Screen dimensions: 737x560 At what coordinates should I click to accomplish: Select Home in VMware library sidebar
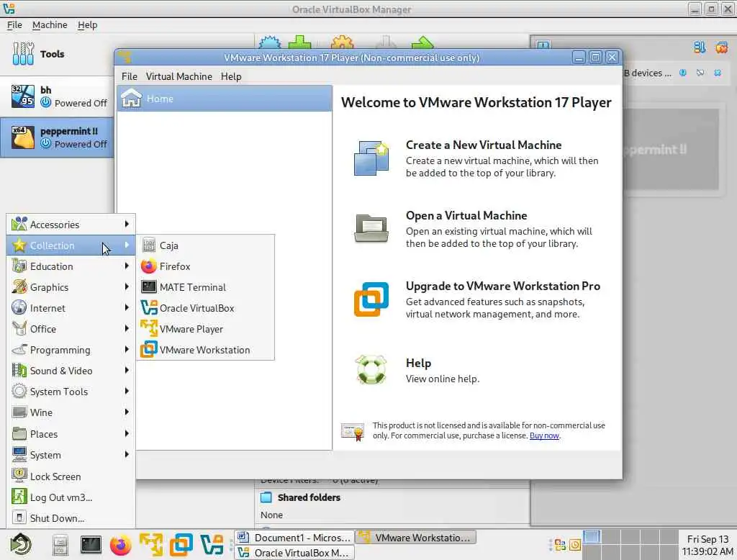coord(225,99)
